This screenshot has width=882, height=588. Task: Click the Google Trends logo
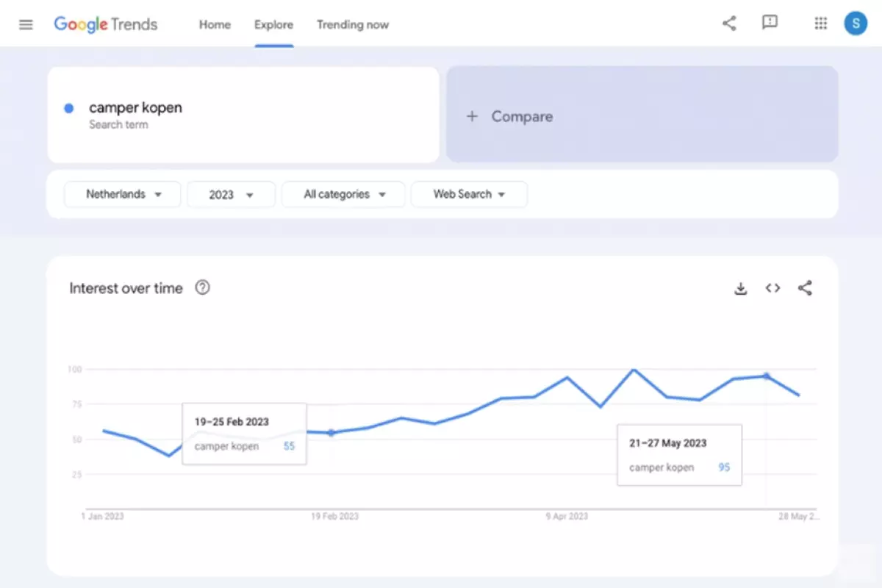click(x=106, y=24)
